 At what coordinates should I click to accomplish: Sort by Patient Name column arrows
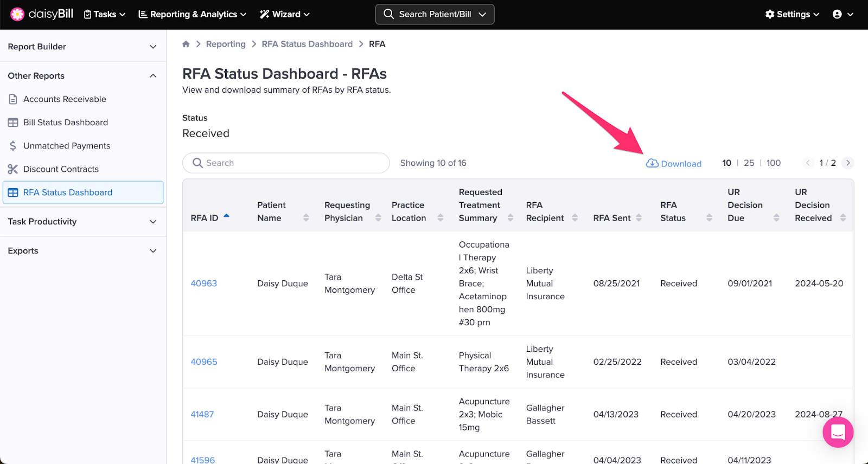(306, 217)
